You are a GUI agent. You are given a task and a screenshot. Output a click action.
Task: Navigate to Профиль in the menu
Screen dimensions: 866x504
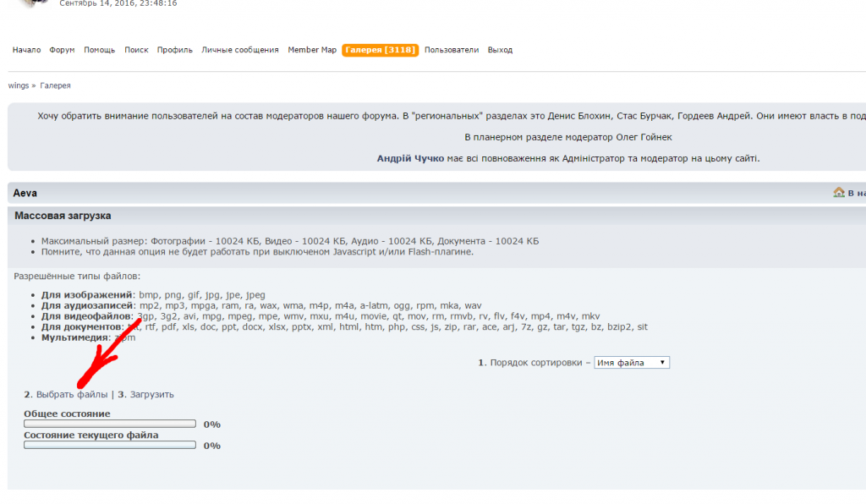[x=174, y=50]
